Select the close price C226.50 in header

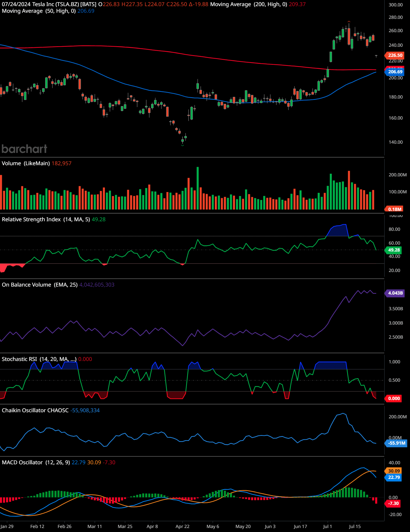coord(177,5)
